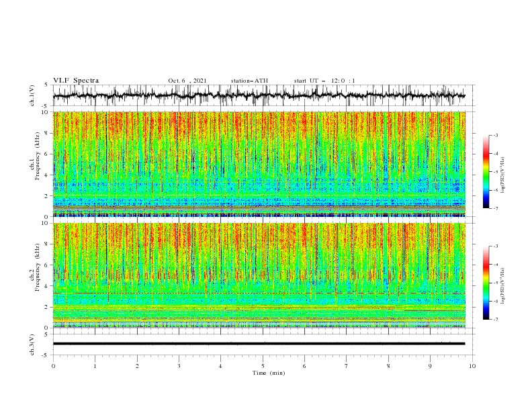Click time axis tick label "1"

pos(95,366)
